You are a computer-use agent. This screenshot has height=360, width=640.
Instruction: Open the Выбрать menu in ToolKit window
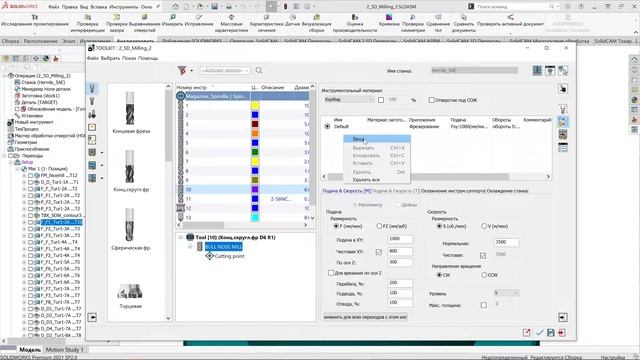click(110, 58)
